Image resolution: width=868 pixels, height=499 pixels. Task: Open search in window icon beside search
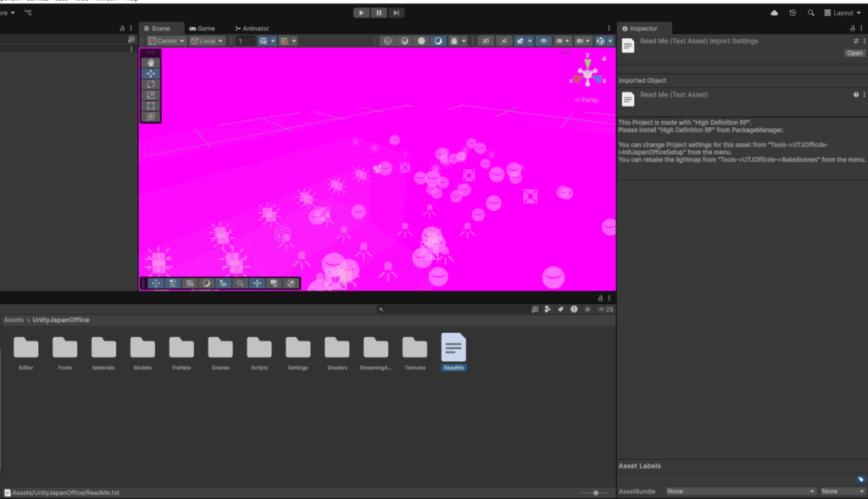click(x=535, y=309)
